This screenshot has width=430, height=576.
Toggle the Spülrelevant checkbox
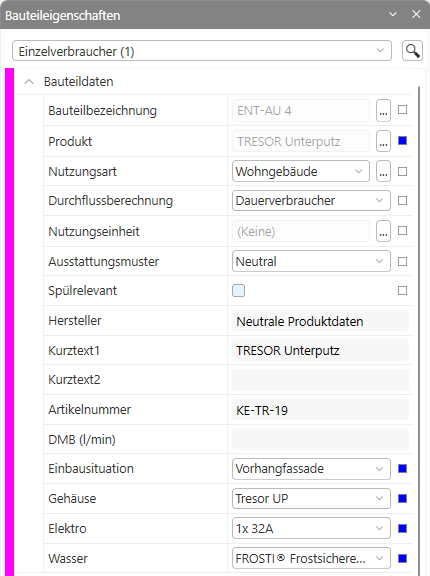point(238,291)
